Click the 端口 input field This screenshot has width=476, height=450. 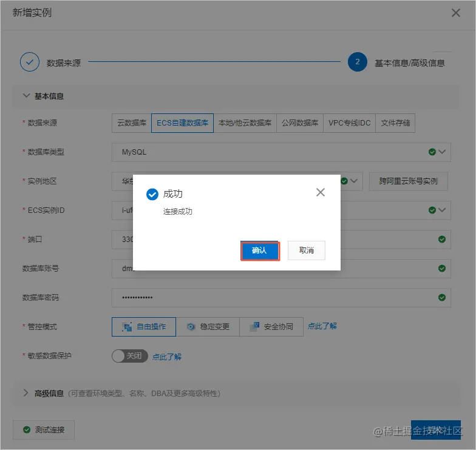(x=281, y=240)
